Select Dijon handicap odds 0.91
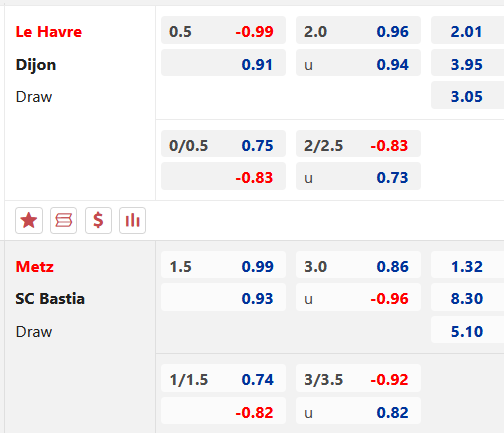 click(223, 63)
